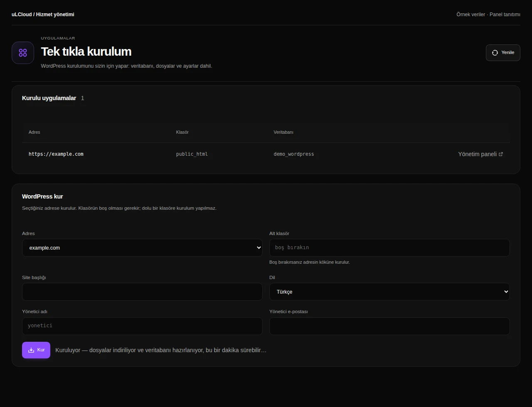Viewport: 532px width, 407px height.
Task: Click the Tek tıkla kurulum title
Action: [x=86, y=51]
